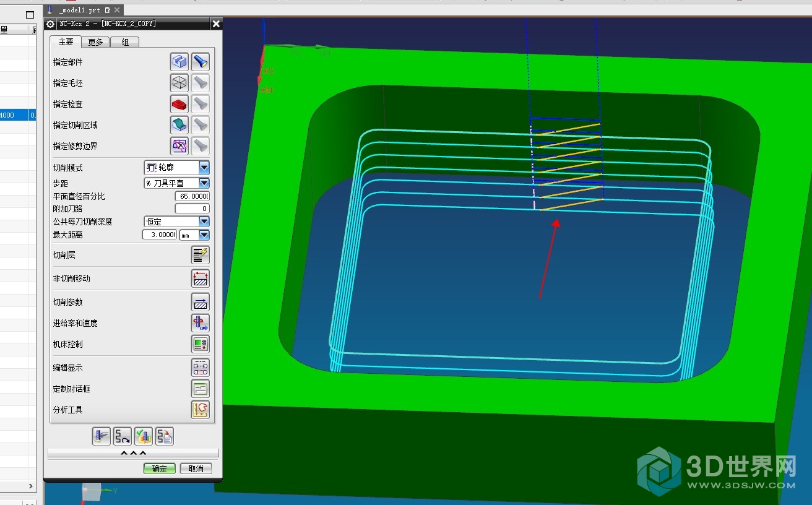Click the 指定修剪边界 trim boundary icon
The image size is (812, 505).
point(179,146)
